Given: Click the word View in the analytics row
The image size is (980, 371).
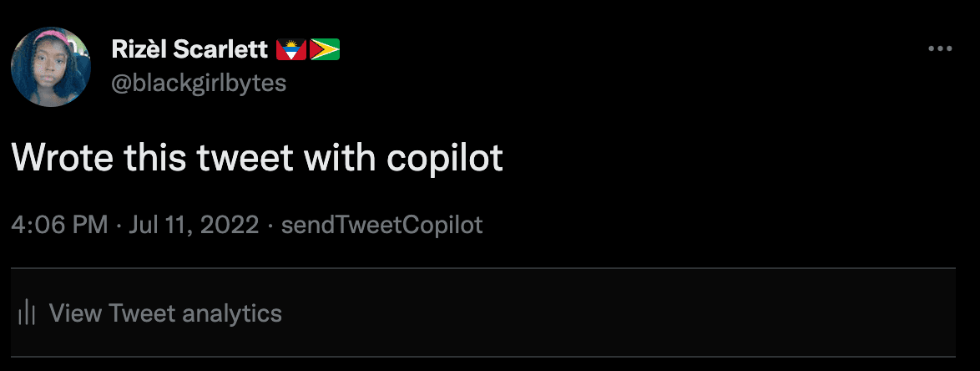Looking at the screenshot, I should [x=76, y=313].
